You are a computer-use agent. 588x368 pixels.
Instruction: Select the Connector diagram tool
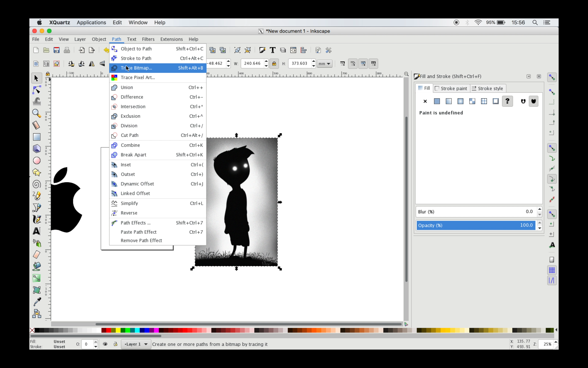click(37, 314)
